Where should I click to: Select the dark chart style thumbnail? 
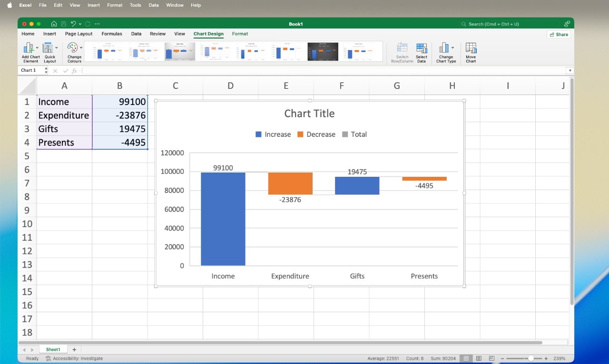[323, 51]
